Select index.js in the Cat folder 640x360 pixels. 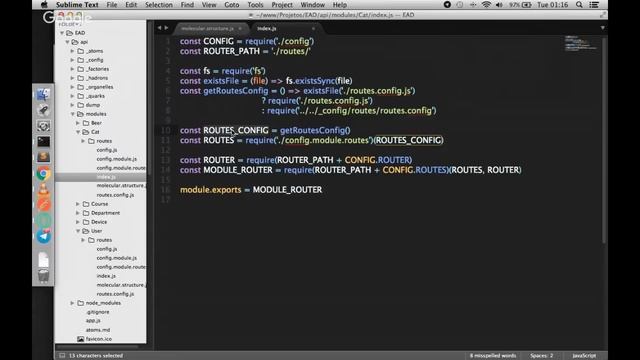point(106,177)
